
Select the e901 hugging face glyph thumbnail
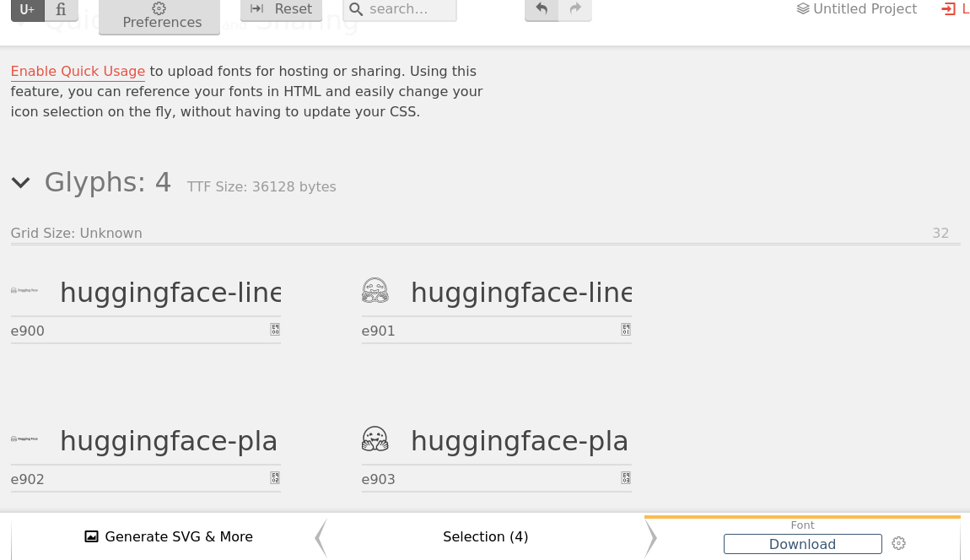coord(375,291)
